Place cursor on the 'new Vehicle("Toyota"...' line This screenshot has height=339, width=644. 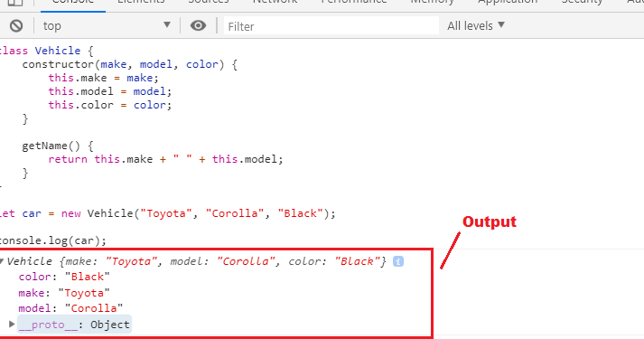tap(168, 213)
